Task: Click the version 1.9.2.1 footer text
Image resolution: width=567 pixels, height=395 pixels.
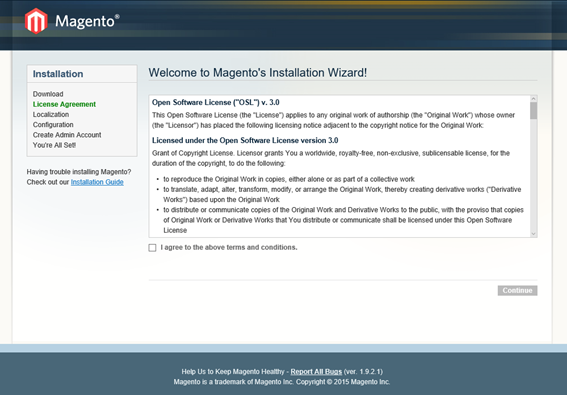Action: click(x=363, y=371)
